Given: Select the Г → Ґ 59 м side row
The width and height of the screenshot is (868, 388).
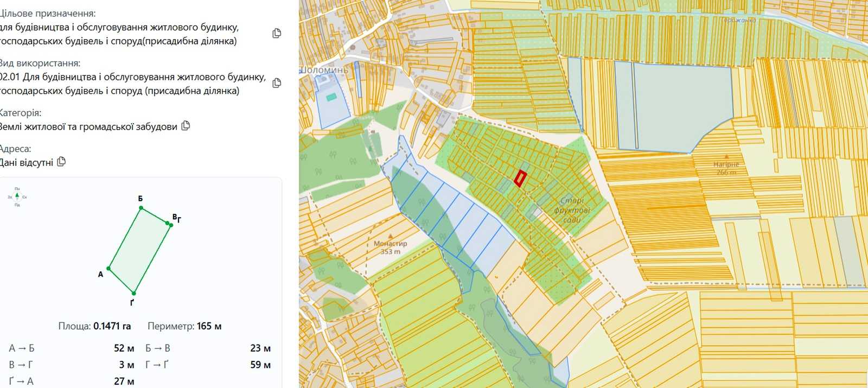Looking at the screenshot, I should pos(208,365).
